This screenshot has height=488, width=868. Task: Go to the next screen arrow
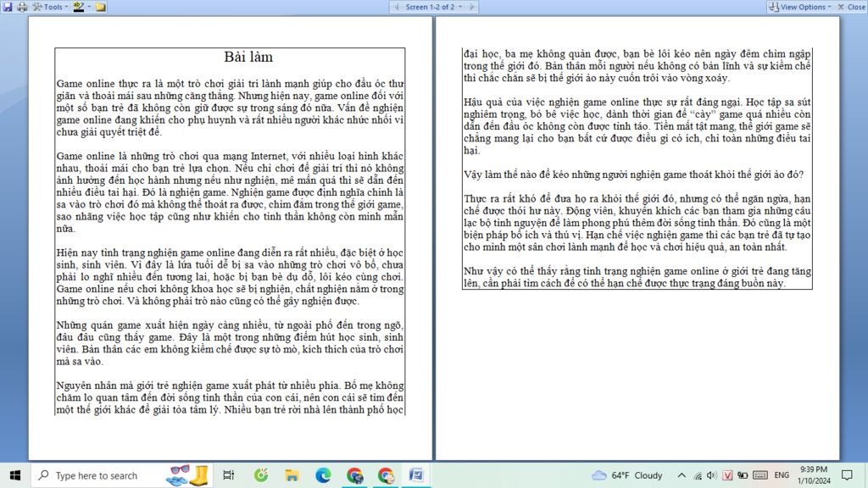click(x=471, y=7)
